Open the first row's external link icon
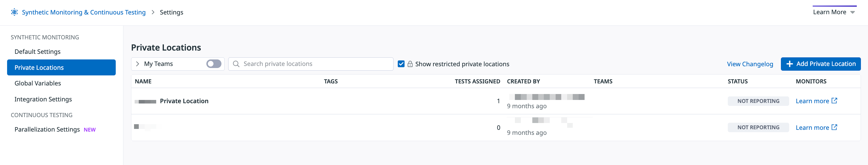The height and width of the screenshot is (165, 868). pos(834,101)
